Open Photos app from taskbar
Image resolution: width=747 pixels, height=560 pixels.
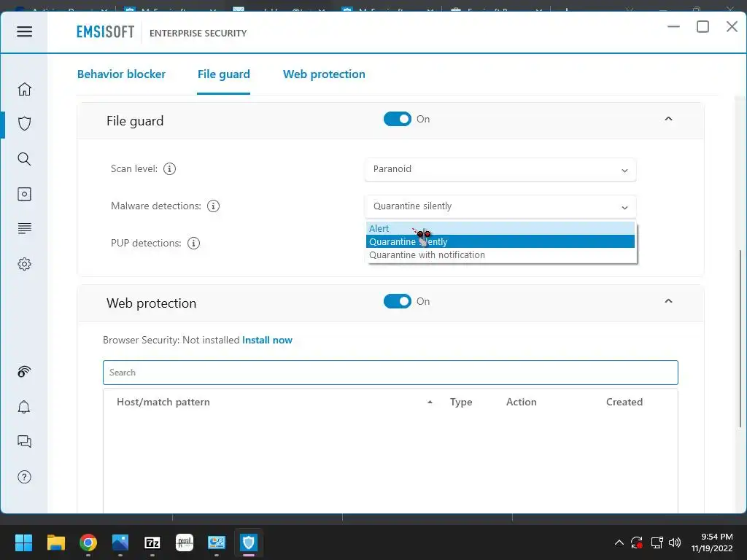click(x=120, y=542)
